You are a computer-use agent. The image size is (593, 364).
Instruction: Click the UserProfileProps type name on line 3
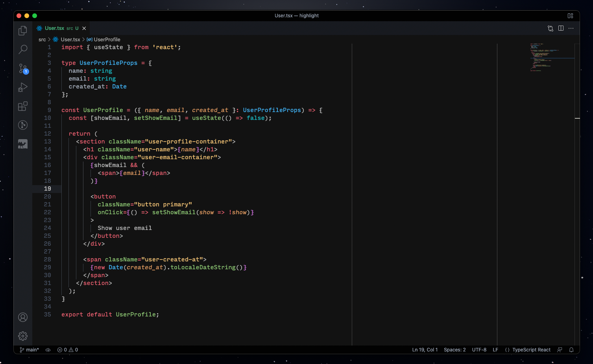109,63
